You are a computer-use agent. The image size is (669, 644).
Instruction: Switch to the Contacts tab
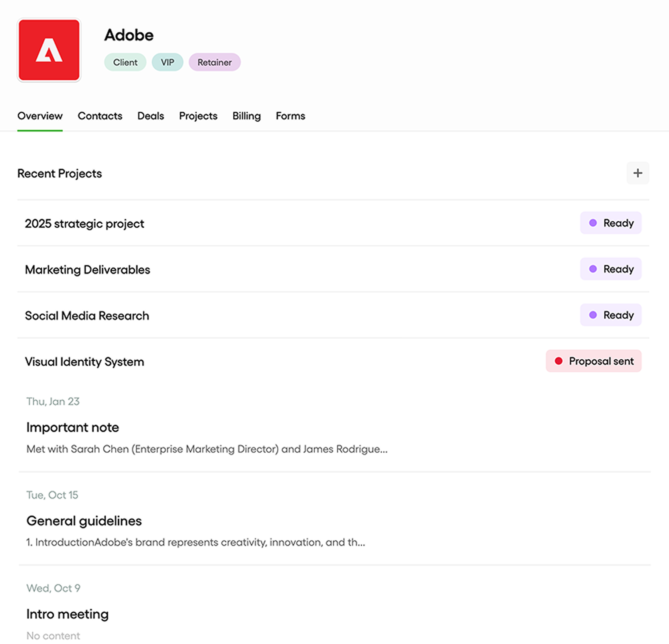[x=100, y=116]
